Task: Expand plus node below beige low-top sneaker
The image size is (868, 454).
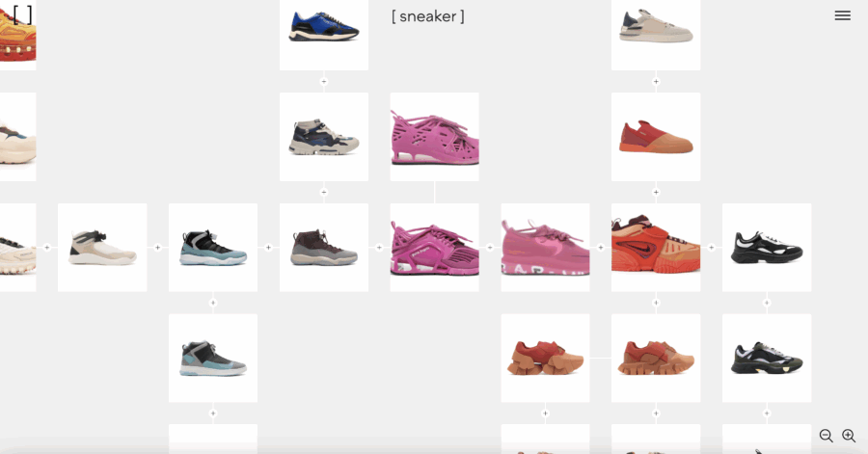Action: (x=656, y=81)
